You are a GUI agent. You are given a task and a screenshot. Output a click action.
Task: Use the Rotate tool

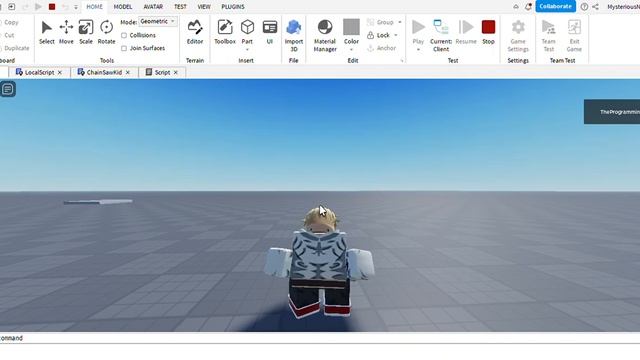point(107,32)
